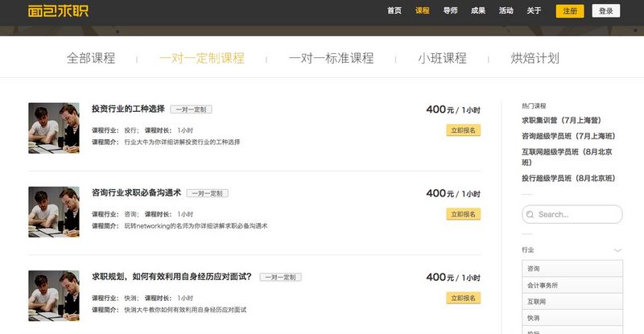
Task: Select the 一对一标准课程 tab
Action: coord(331,59)
